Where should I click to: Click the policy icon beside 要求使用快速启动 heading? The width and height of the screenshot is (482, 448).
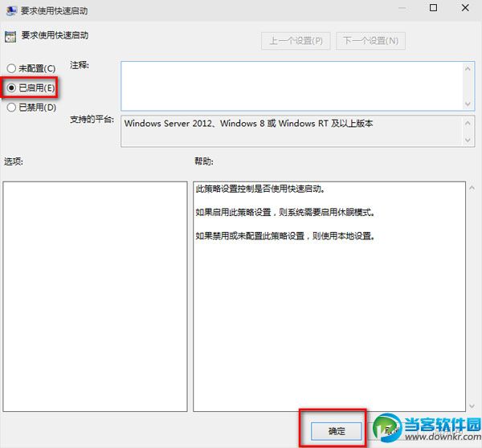(10, 37)
